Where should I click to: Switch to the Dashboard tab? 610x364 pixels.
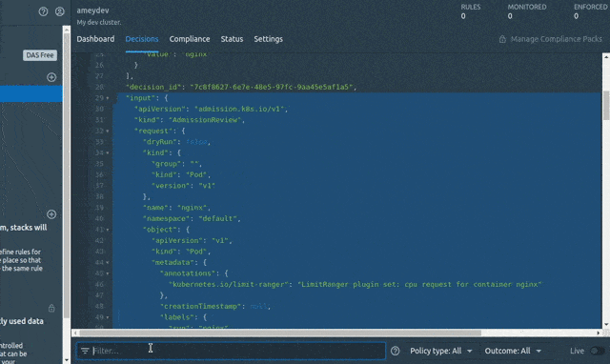95,39
